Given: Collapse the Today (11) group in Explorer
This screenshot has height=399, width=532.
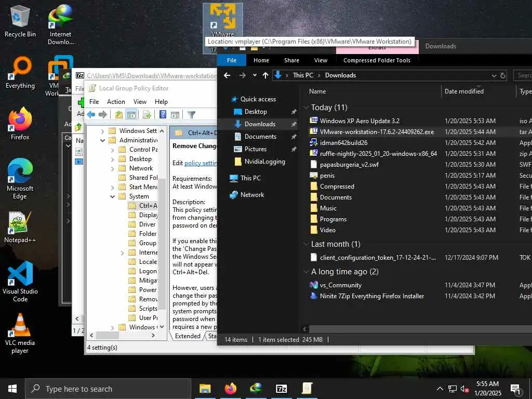Looking at the screenshot, I should (306, 108).
